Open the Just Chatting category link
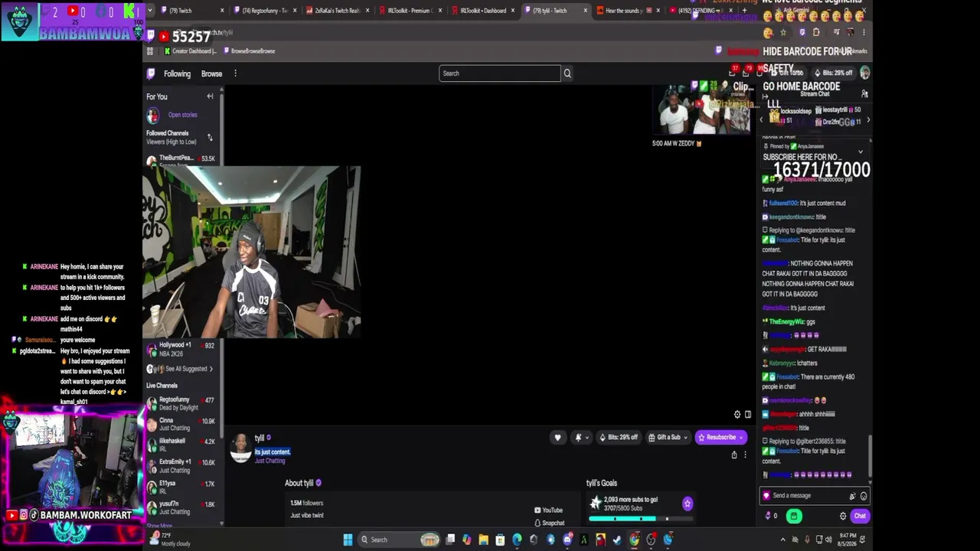Image resolution: width=980 pixels, height=551 pixels. click(269, 461)
